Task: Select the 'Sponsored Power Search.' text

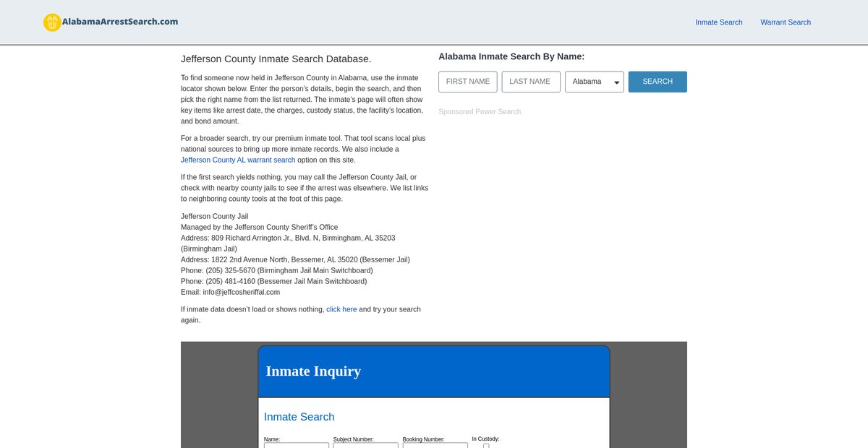Action: pos(480,112)
